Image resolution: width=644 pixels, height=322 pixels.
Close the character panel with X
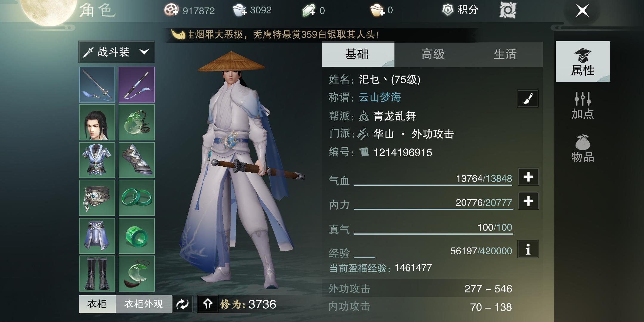[582, 11]
